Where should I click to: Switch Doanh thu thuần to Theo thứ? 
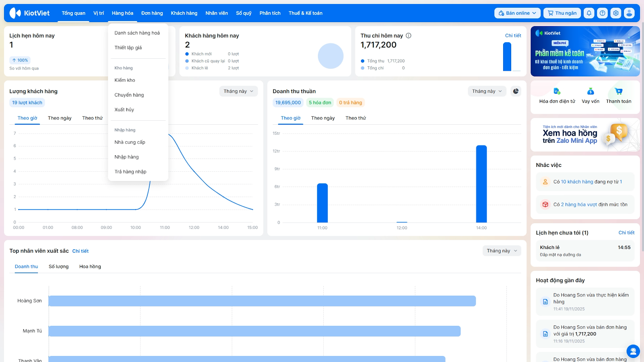[356, 118]
